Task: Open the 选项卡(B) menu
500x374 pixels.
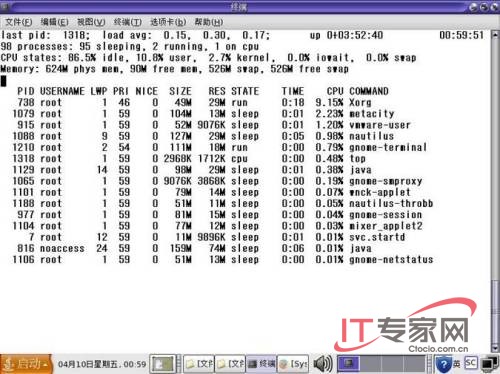Action: click(168, 22)
